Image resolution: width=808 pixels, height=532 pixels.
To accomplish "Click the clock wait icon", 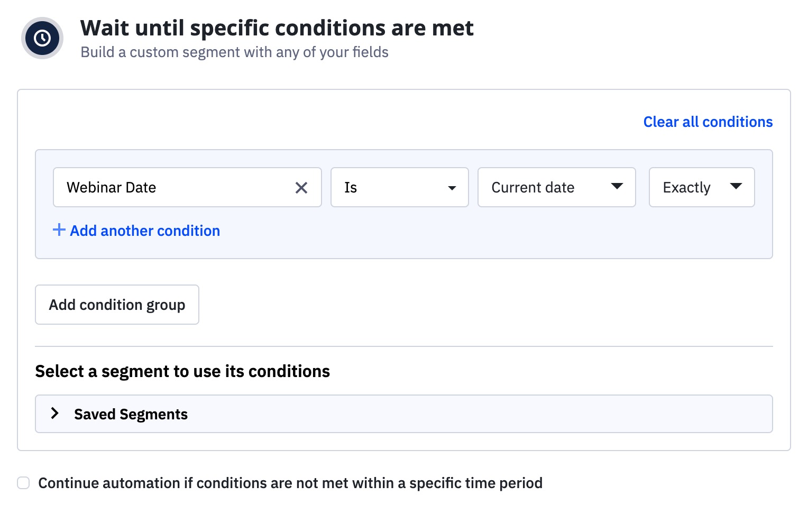I will 42,38.
